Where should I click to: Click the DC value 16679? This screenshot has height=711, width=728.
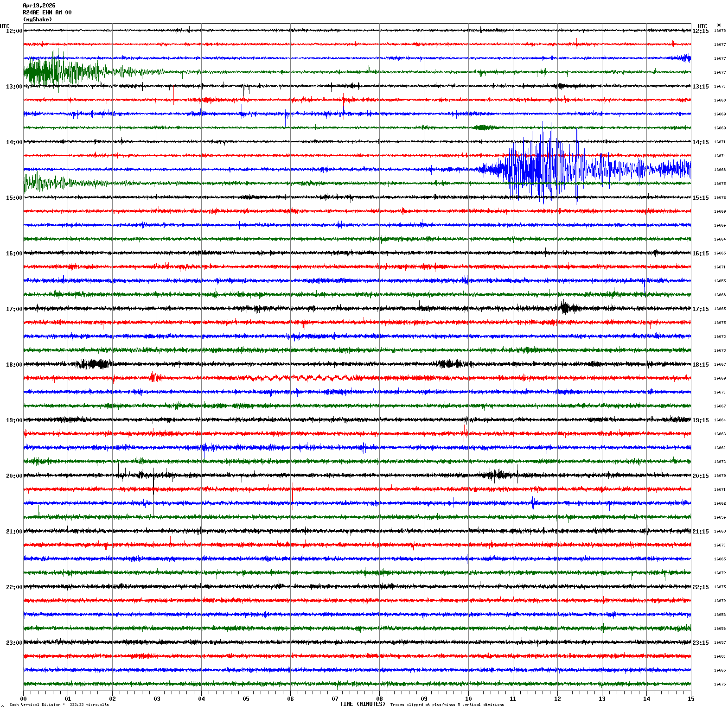[720, 476]
